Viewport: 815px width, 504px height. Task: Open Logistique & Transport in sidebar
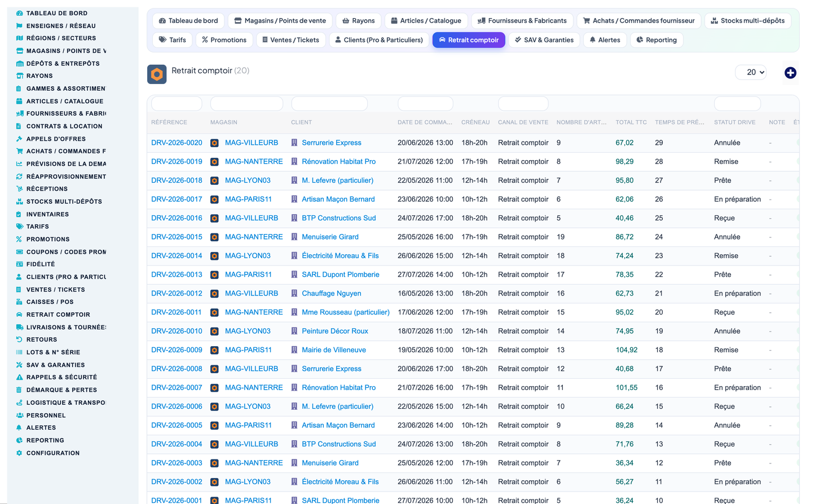click(x=66, y=403)
